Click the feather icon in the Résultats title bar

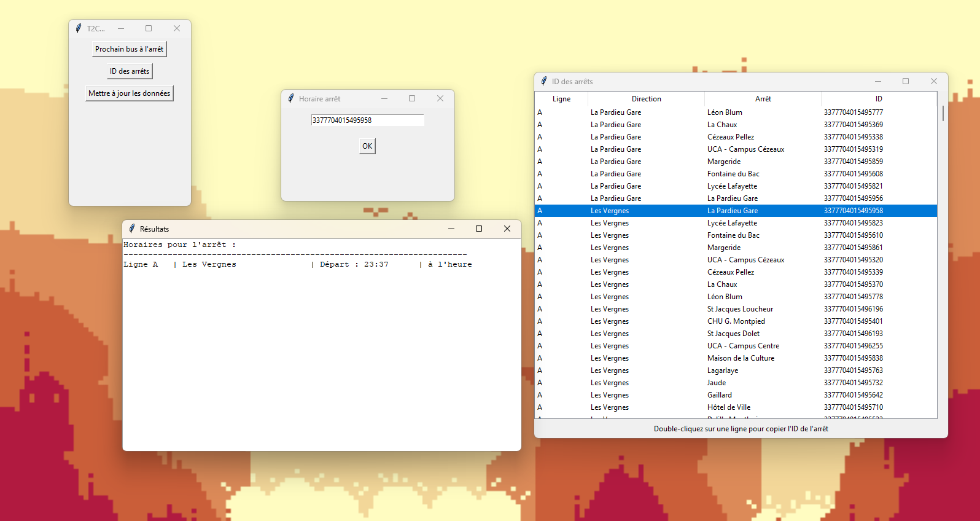pyautogui.click(x=132, y=229)
